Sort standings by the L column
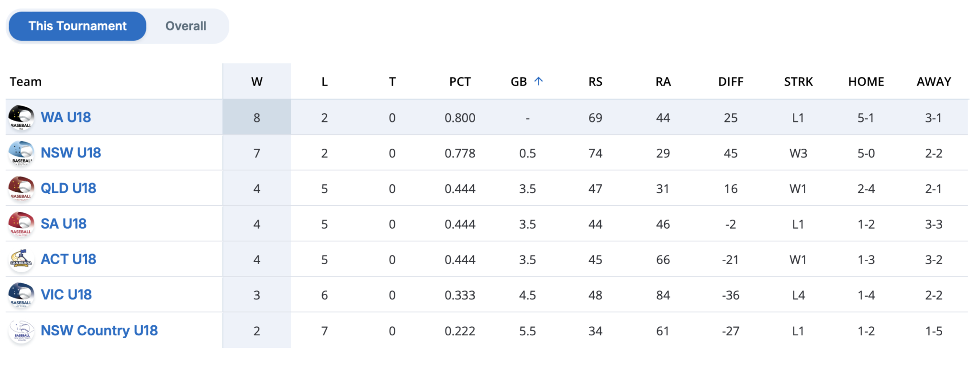 [324, 81]
